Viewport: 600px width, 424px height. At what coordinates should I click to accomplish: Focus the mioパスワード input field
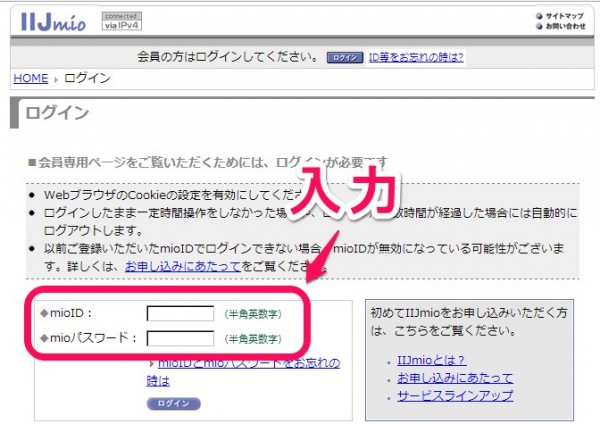[180, 338]
